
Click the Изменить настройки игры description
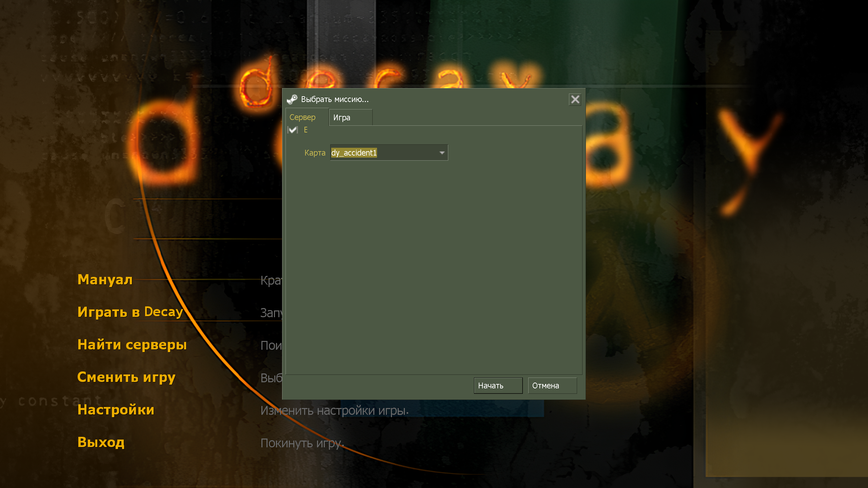tap(335, 411)
